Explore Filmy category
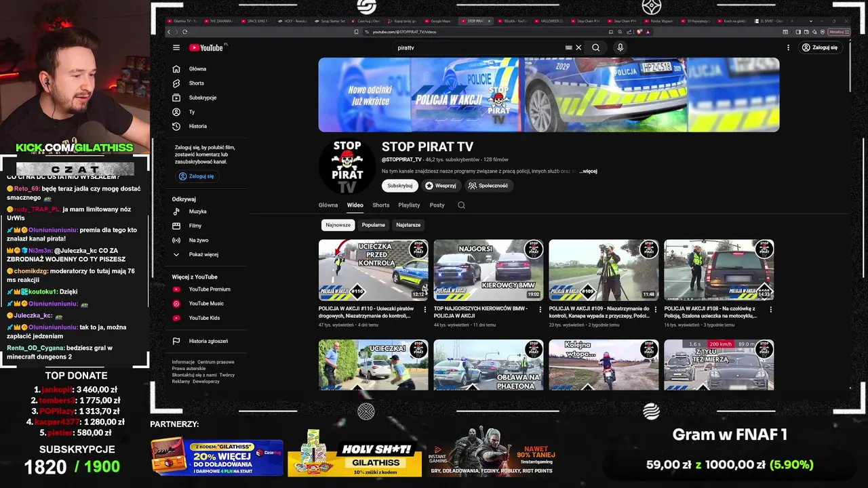868x488 pixels. 195,226
